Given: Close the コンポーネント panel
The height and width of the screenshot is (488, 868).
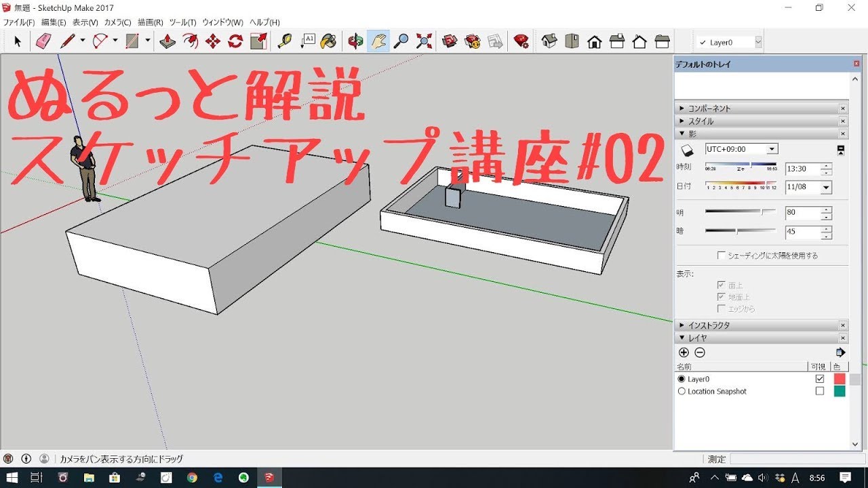Looking at the screenshot, I should (843, 108).
